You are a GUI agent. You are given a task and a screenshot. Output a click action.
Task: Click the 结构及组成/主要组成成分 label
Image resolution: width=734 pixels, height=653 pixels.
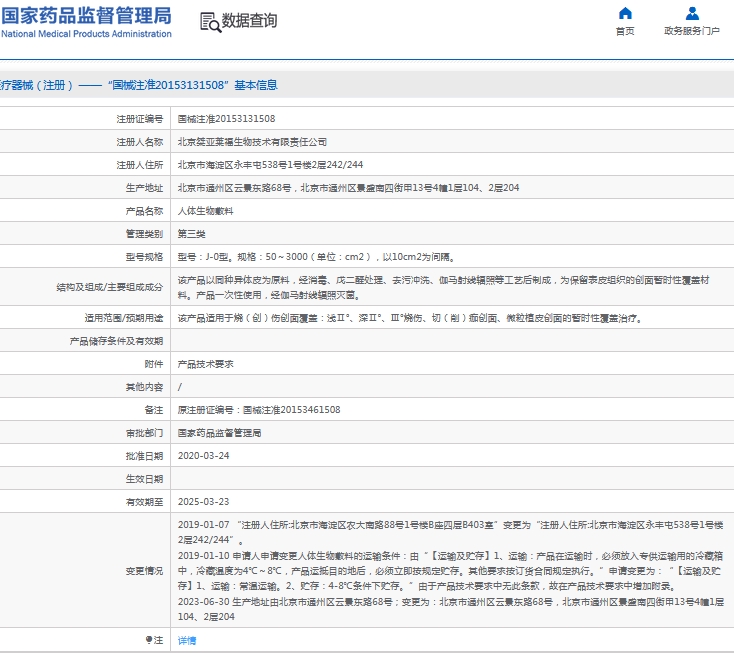110,287
